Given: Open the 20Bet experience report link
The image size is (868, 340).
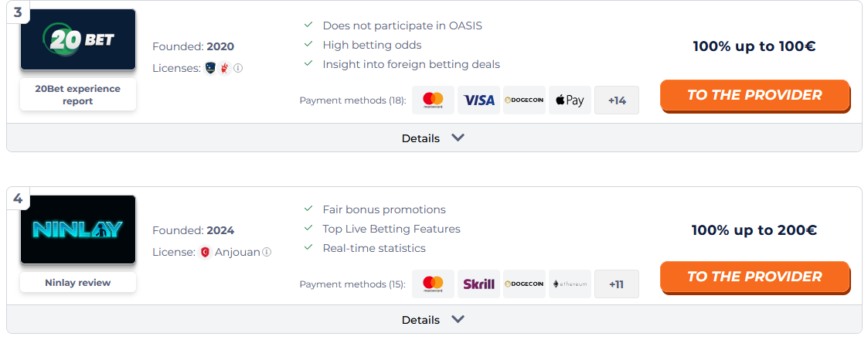Looking at the screenshot, I should [x=78, y=95].
